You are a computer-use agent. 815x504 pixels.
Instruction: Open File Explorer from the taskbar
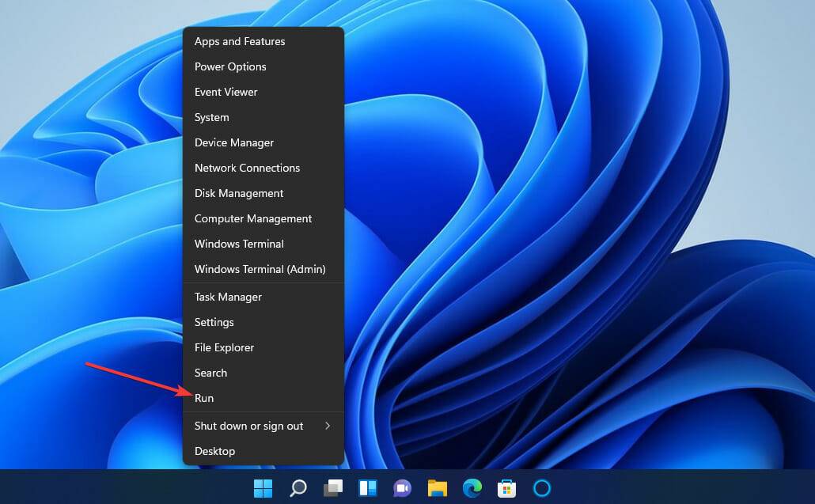pyautogui.click(x=437, y=488)
